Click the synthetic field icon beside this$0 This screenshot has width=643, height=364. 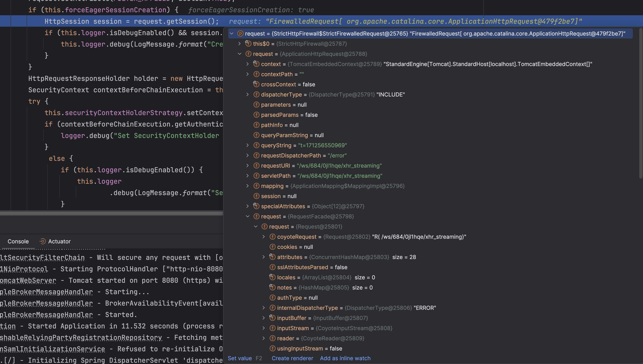tap(248, 44)
